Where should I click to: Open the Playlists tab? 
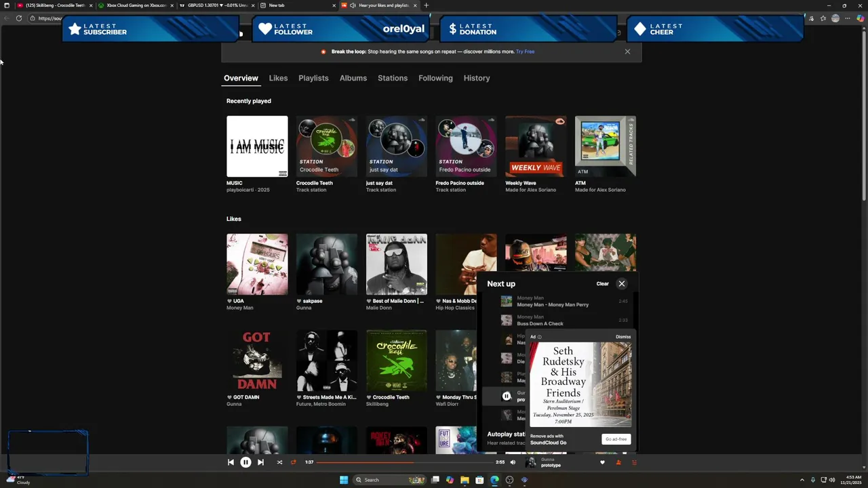point(313,78)
